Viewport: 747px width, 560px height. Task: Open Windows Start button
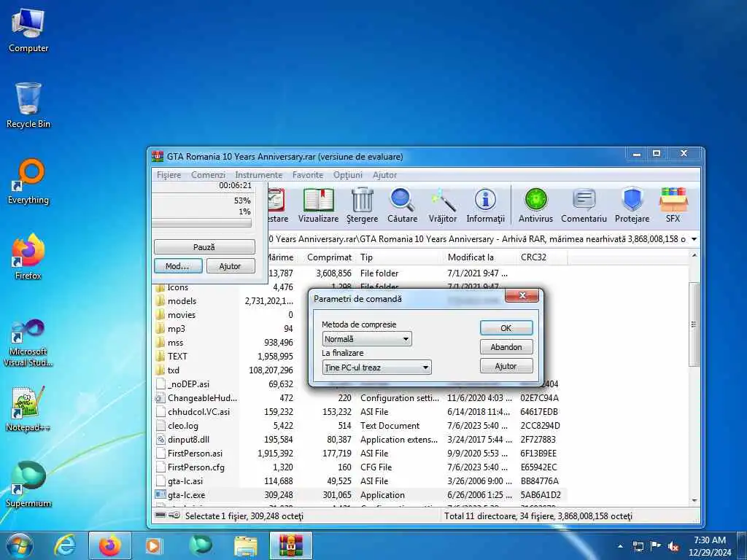[19, 545]
